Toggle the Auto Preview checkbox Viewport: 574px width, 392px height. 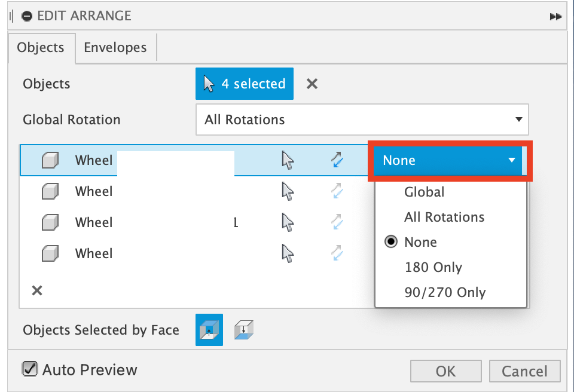point(30,369)
